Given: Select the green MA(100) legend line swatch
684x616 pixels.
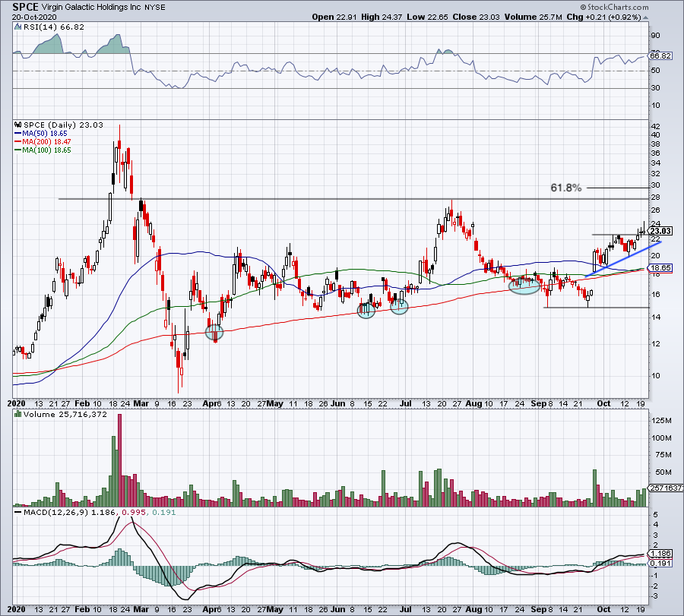Looking at the screenshot, I should pyautogui.click(x=18, y=150).
